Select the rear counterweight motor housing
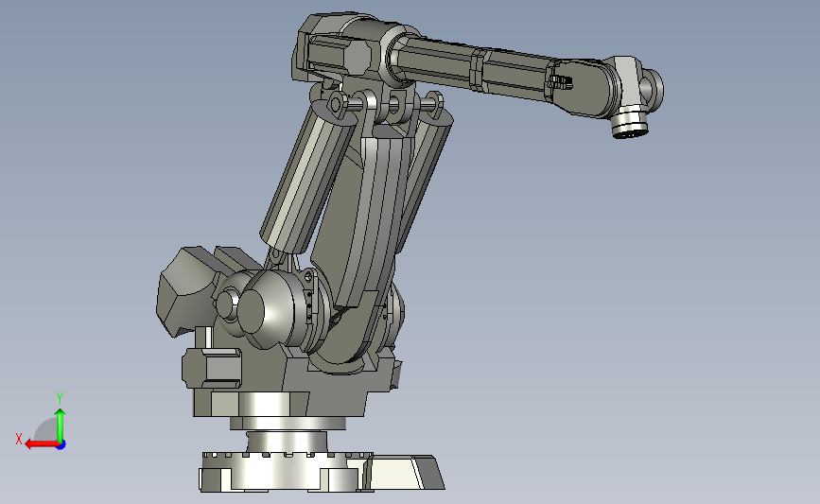 tap(187, 290)
